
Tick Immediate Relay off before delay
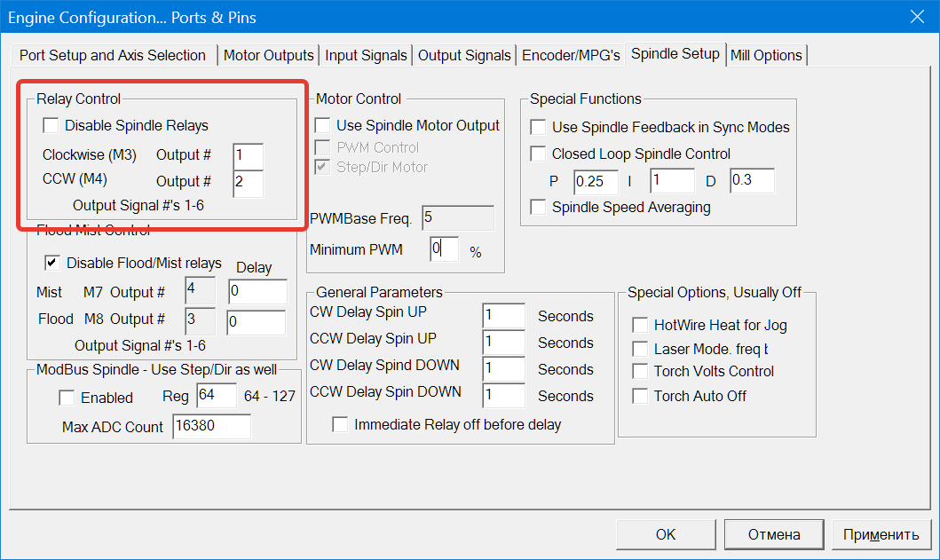click(x=341, y=425)
